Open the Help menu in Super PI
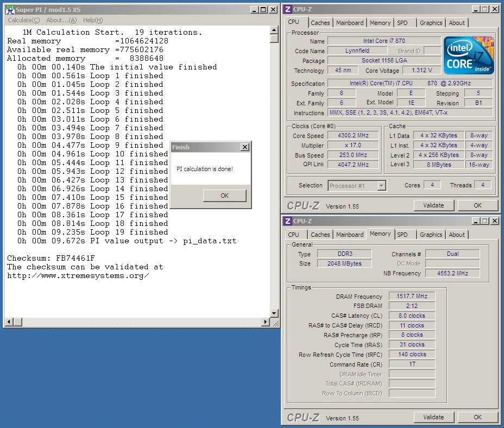Screen dimensions: 504x428 point(93,20)
